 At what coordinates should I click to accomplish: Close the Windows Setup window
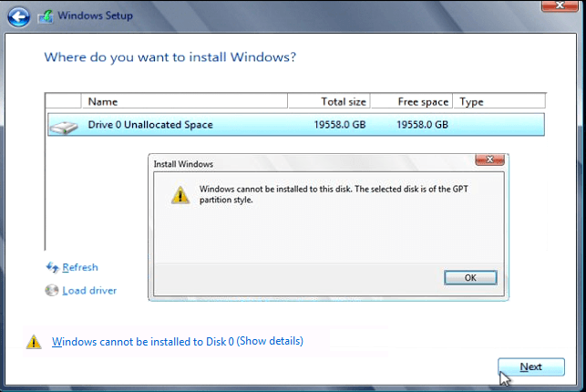coord(558,7)
